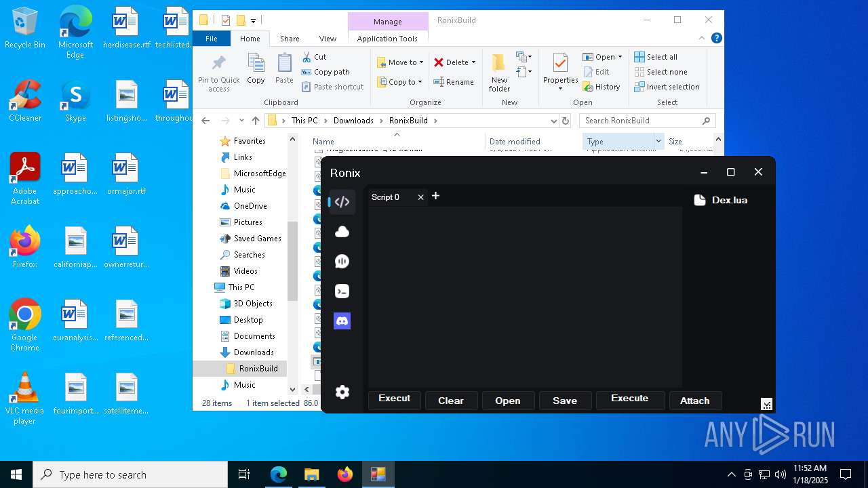
Task: Click the Search RonixBuild field
Action: (647, 121)
